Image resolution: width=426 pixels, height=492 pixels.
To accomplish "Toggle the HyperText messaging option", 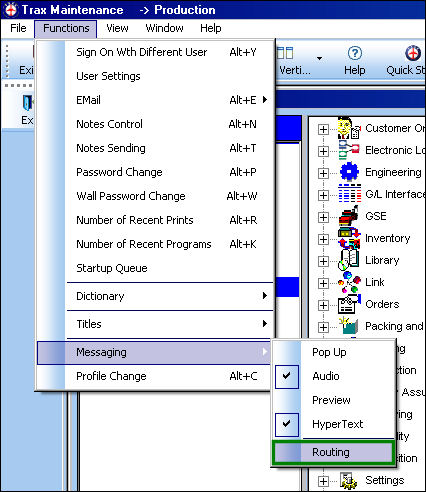I will point(334,424).
